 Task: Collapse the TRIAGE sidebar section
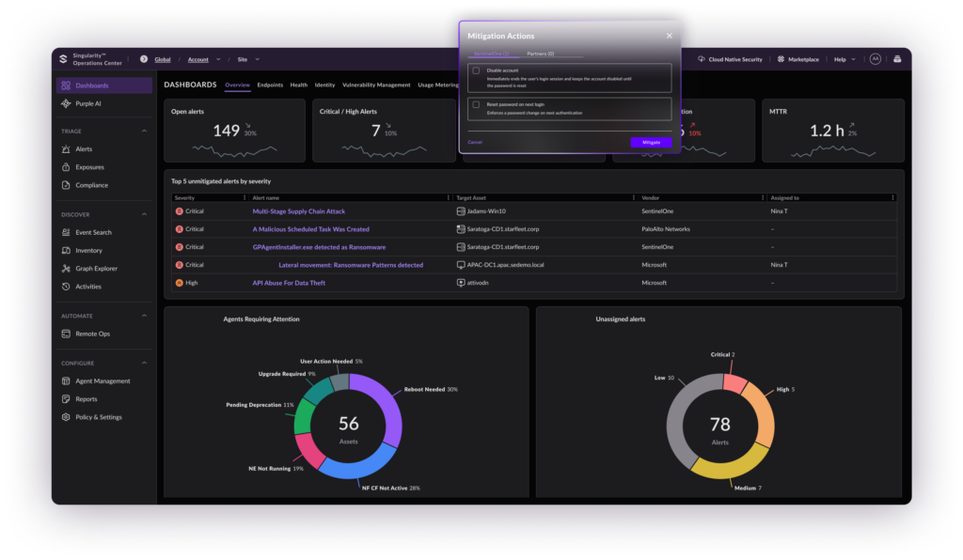click(x=144, y=132)
